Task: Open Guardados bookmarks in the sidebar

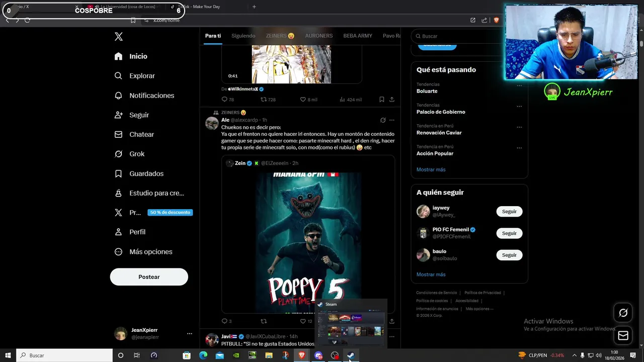Action: [139, 173]
